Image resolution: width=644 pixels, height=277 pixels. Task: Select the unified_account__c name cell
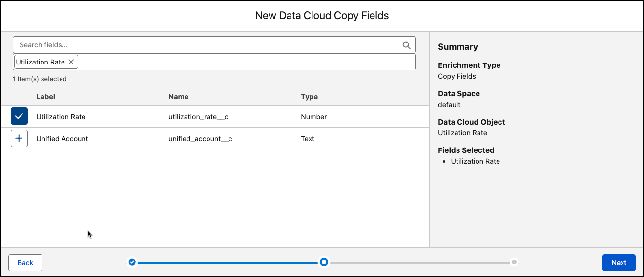pyautogui.click(x=200, y=139)
